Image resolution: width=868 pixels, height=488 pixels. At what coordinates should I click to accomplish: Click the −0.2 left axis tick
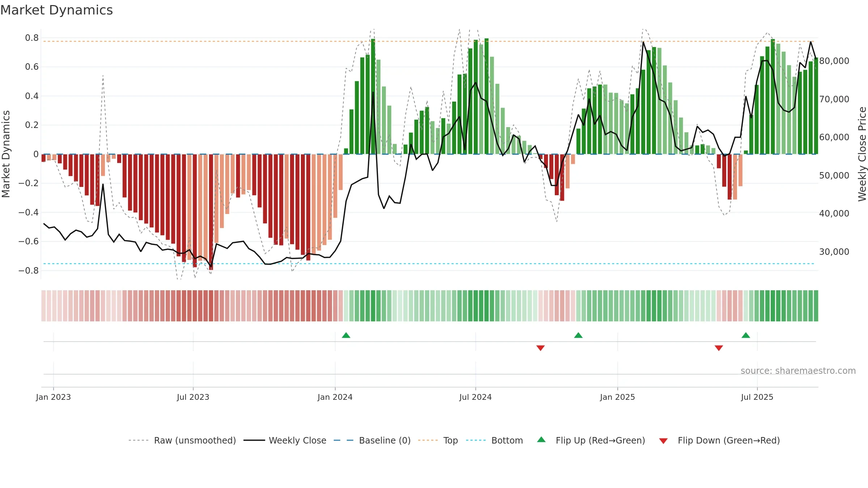pyautogui.click(x=29, y=183)
